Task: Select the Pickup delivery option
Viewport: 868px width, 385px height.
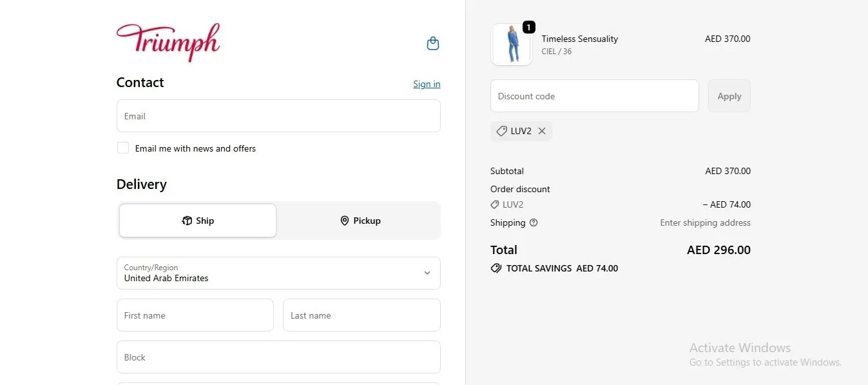Action: tap(361, 221)
